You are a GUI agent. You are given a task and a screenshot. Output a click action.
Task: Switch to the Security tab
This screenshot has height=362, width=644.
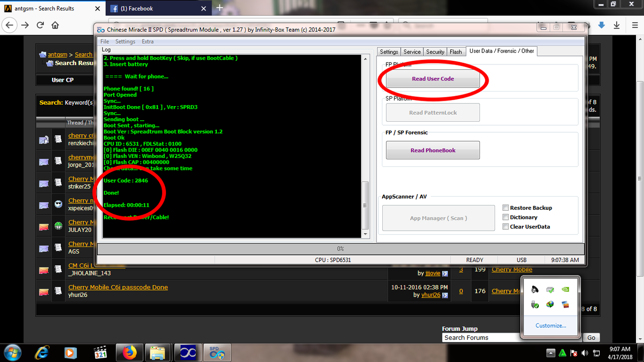(435, 51)
